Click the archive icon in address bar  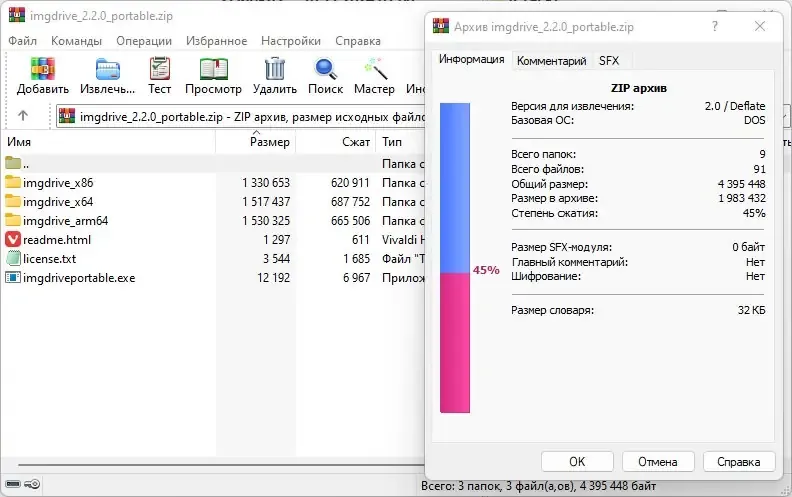tap(67, 116)
